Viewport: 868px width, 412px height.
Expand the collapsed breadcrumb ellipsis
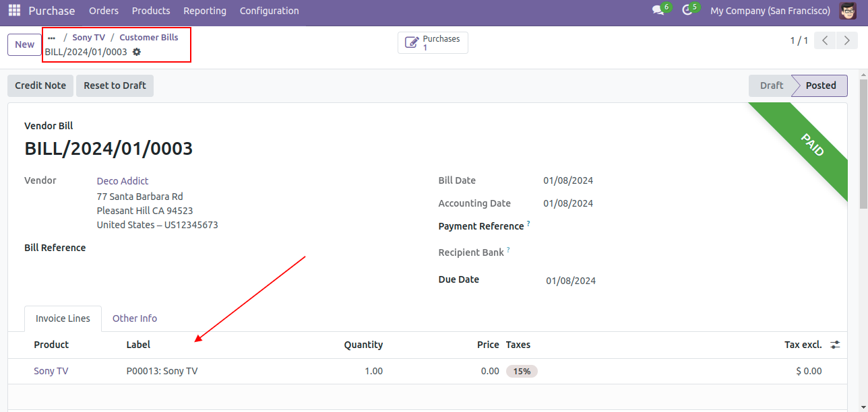52,38
